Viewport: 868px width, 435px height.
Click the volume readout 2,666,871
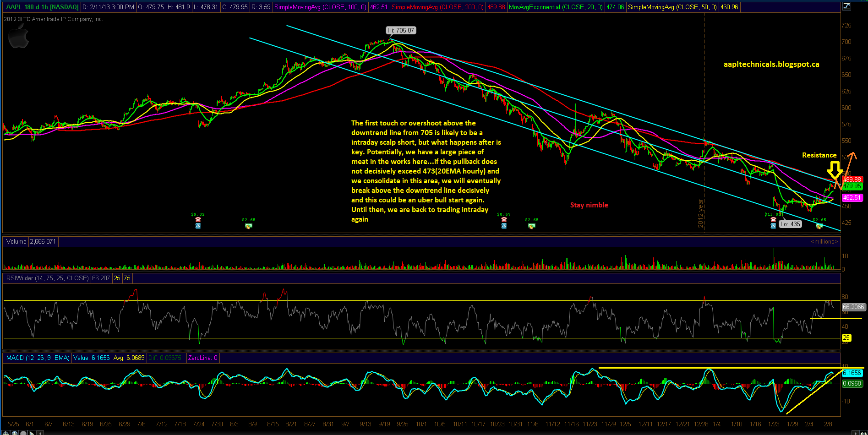pos(43,241)
